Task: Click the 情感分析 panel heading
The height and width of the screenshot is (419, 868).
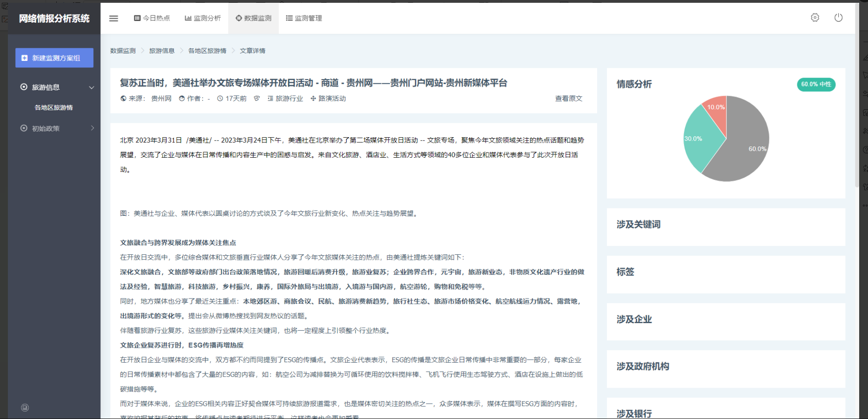Action: point(634,84)
